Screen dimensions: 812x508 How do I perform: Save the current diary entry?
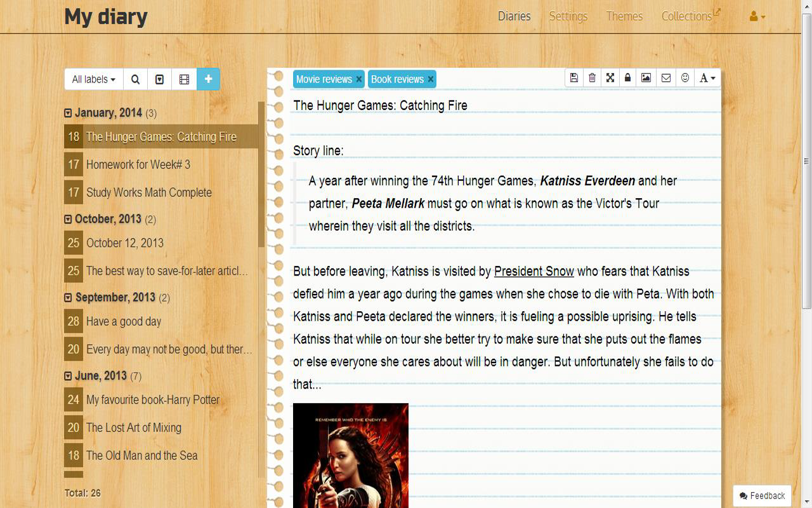pyautogui.click(x=574, y=77)
